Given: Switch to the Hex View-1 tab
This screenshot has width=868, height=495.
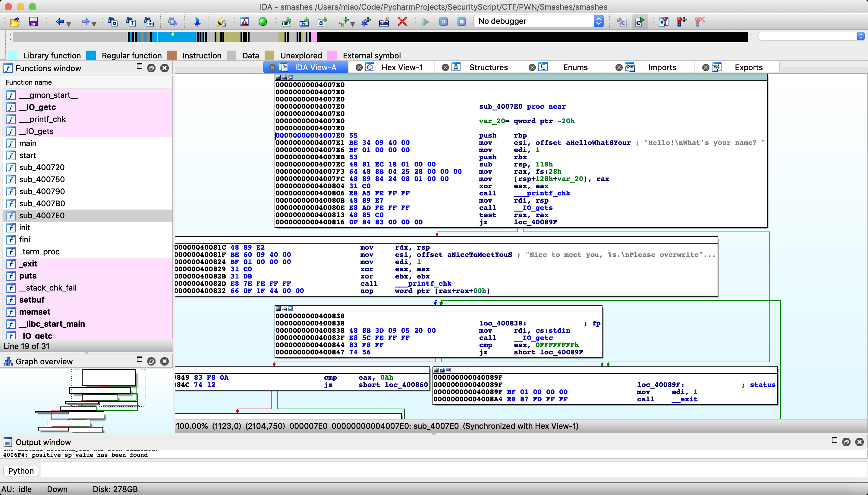Looking at the screenshot, I should (x=401, y=67).
